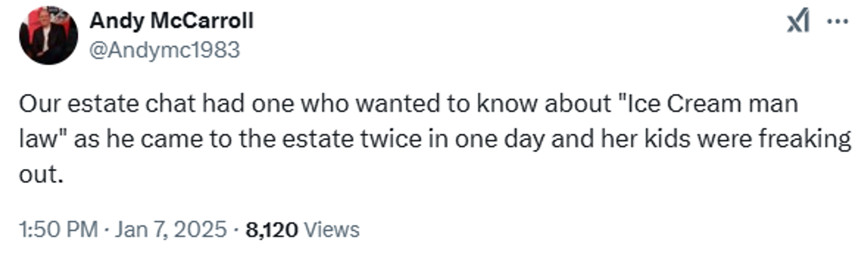Click the 1:50 PM timestamp
The height and width of the screenshot is (253, 868).
pos(58,230)
